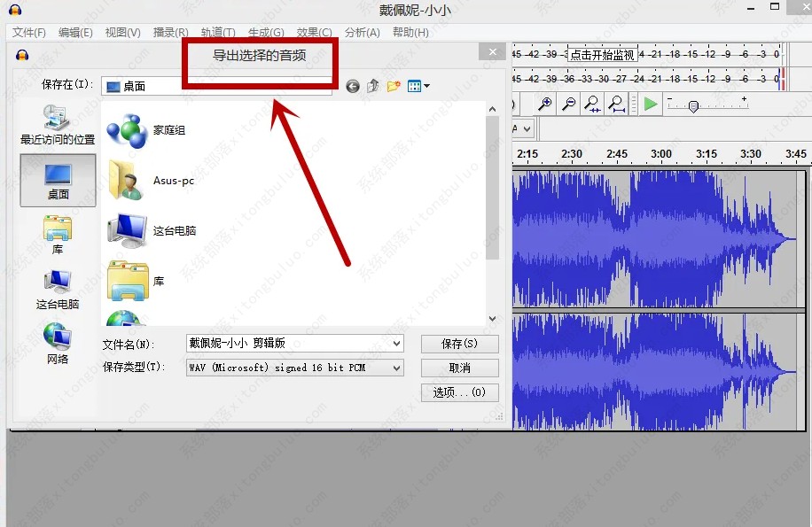Select 这台电脑 in file list
Image resolution: width=812 pixels, height=527 pixels.
point(152,230)
